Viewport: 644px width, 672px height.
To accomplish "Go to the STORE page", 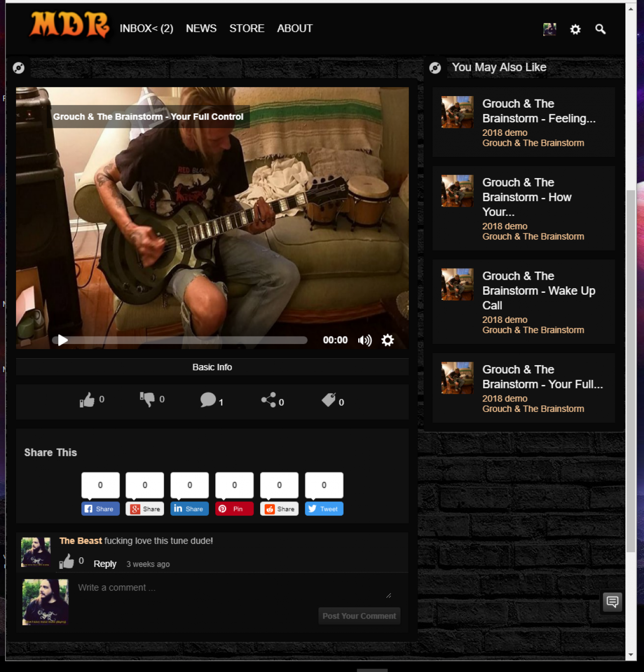I will click(247, 29).
